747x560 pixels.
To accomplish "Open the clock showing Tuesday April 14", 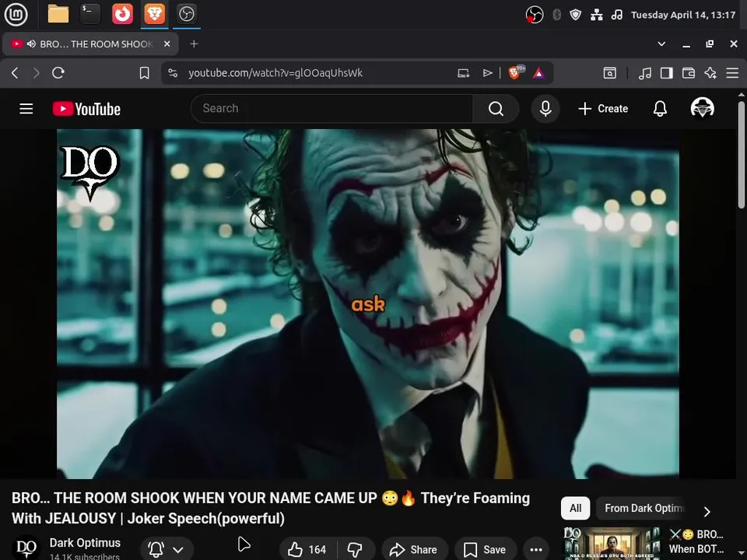I will click(x=683, y=15).
